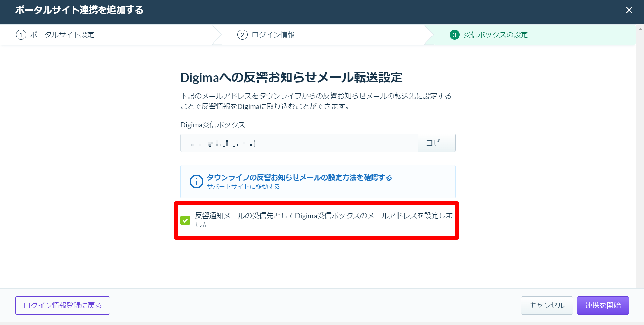Click the info icon in support box

click(196, 182)
